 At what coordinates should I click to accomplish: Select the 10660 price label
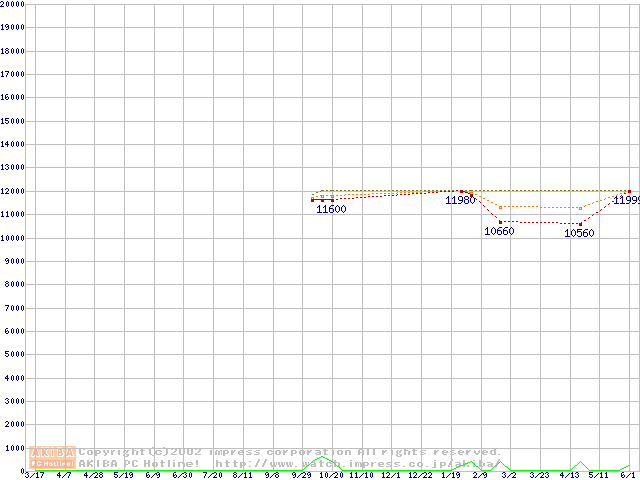pyautogui.click(x=498, y=232)
